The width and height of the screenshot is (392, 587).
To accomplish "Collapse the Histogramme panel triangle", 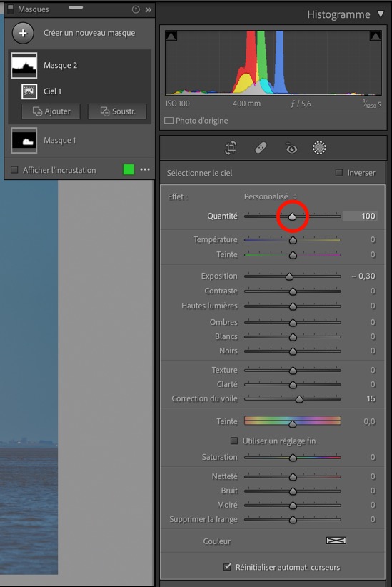I will pyautogui.click(x=381, y=14).
